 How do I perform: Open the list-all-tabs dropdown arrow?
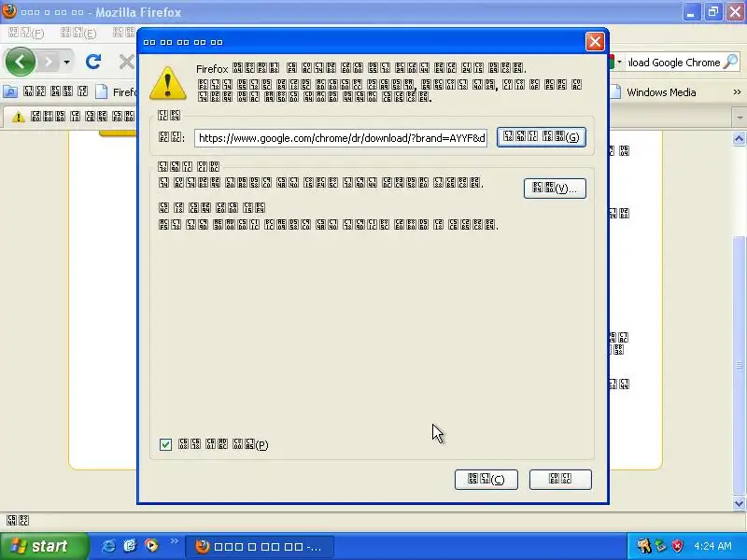[x=740, y=118]
